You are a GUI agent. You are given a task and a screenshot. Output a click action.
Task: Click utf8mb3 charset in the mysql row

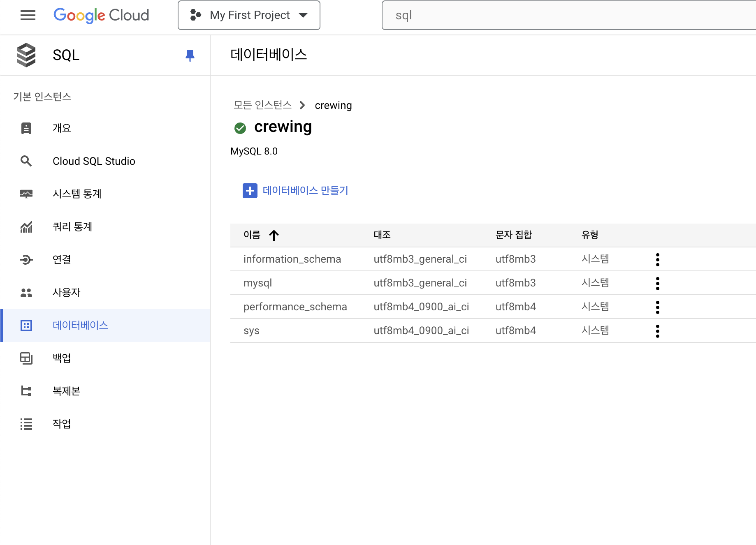516,283
